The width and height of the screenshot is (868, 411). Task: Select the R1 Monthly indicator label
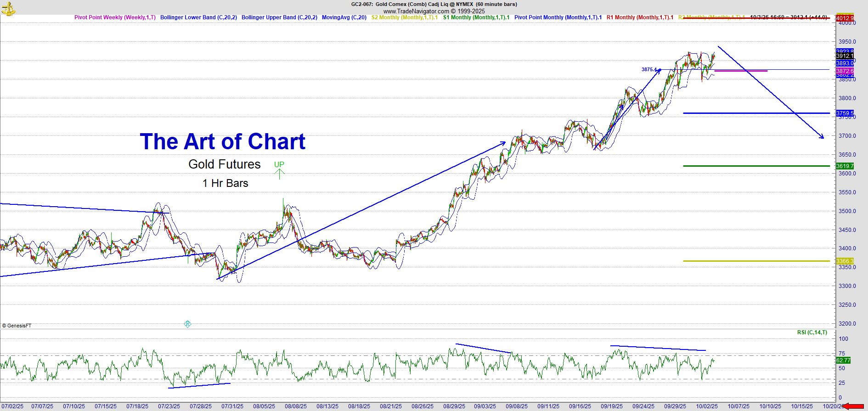pos(640,17)
